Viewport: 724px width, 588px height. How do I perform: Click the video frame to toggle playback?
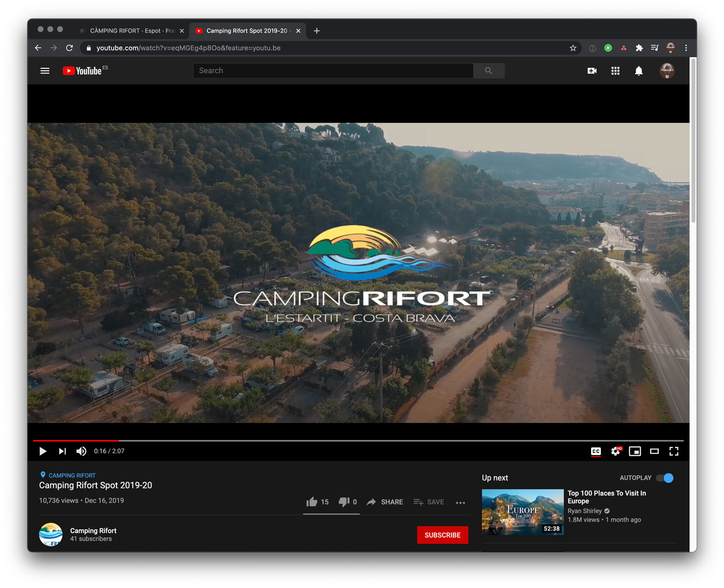(358, 273)
